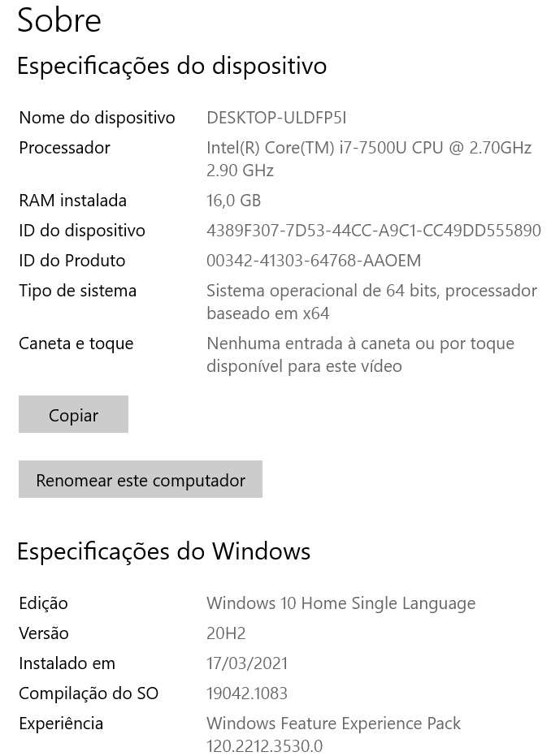Click the Sobre page title
Image resolution: width=551 pixels, height=756 pixels.
coord(59,20)
